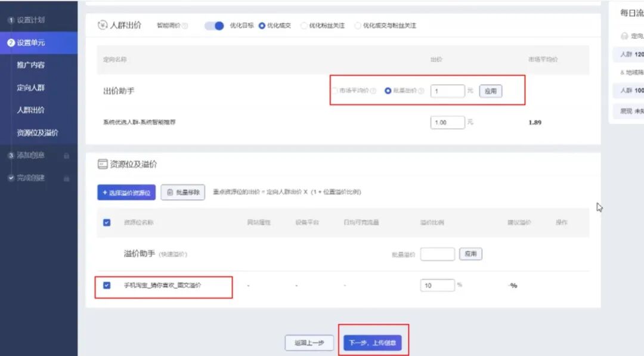644x356 pixels.
Task: Click the help icon beside 批量出价
Action: pos(421,91)
